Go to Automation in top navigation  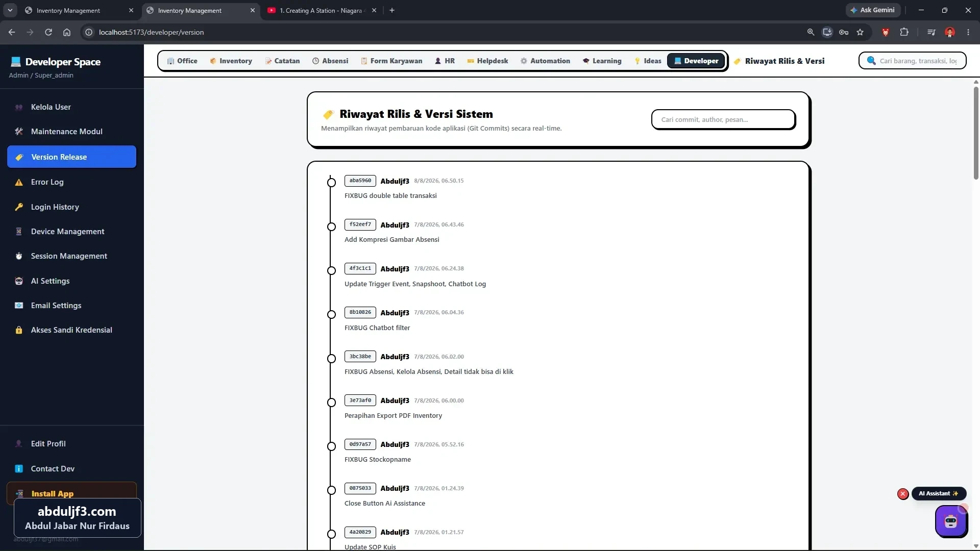point(545,61)
